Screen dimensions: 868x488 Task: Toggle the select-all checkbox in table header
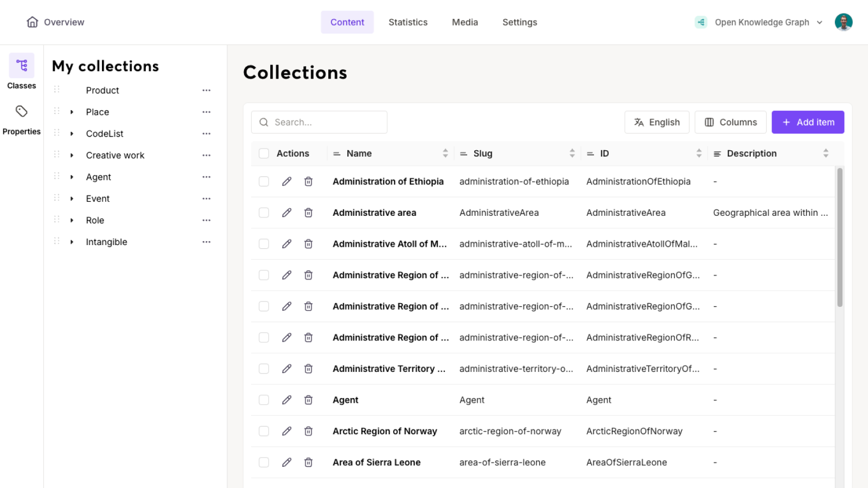coord(264,153)
